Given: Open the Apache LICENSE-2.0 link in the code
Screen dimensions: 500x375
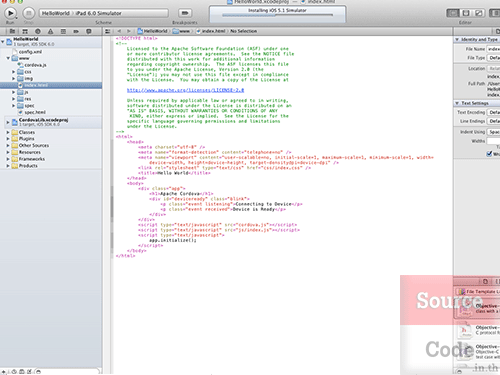Looking at the screenshot, I should [185, 90].
